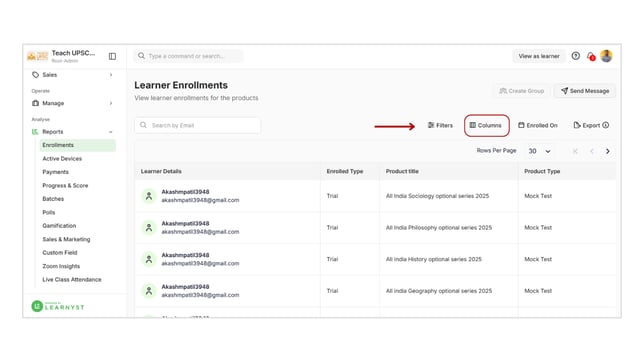This screenshot has height=362, width=644.
Task: Click All India Sociology optional series 2025
Action: [x=437, y=196]
